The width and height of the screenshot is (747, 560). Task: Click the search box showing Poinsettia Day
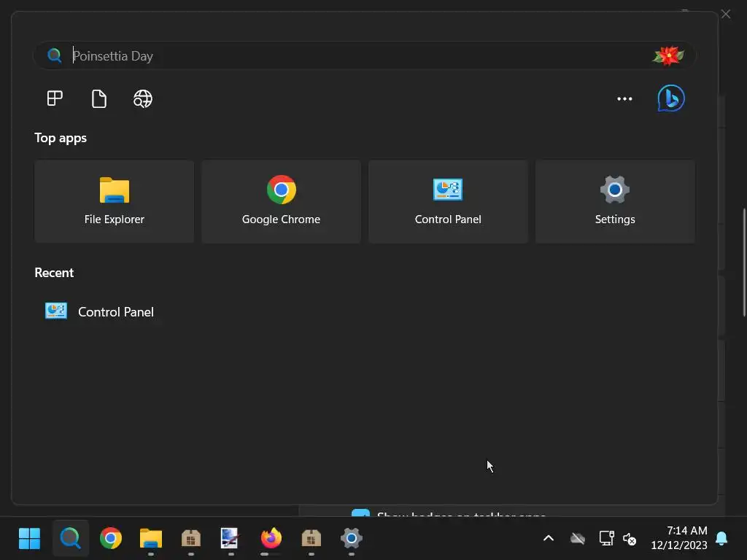click(x=365, y=55)
